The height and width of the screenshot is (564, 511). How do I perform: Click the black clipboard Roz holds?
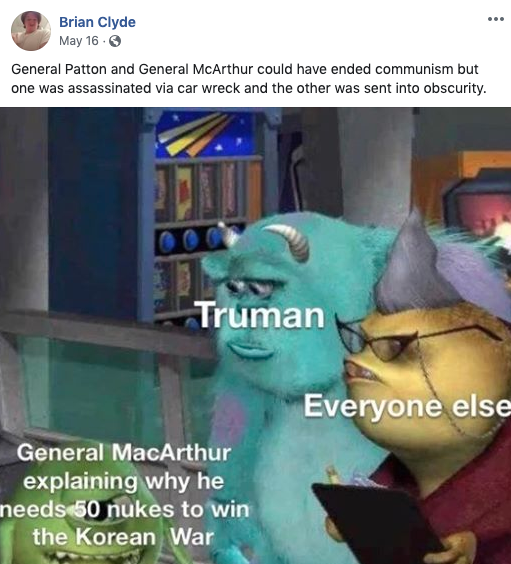point(376,522)
